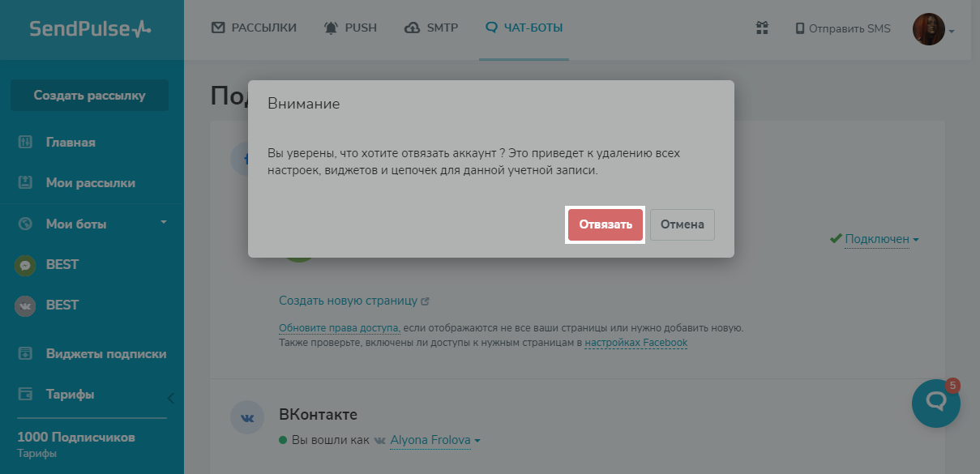Confirm with the red Отвязать button
The image size is (980, 474).
click(x=606, y=224)
